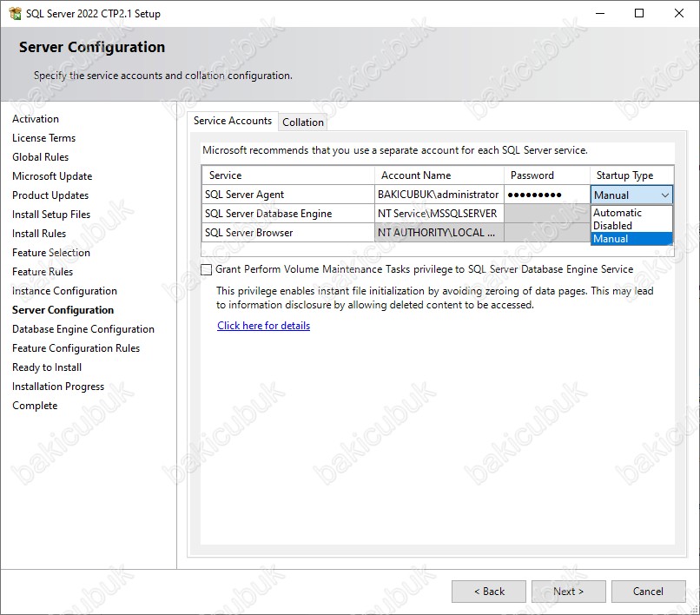Go to the Next setup page
The image size is (700, 615).
point(568,592)
